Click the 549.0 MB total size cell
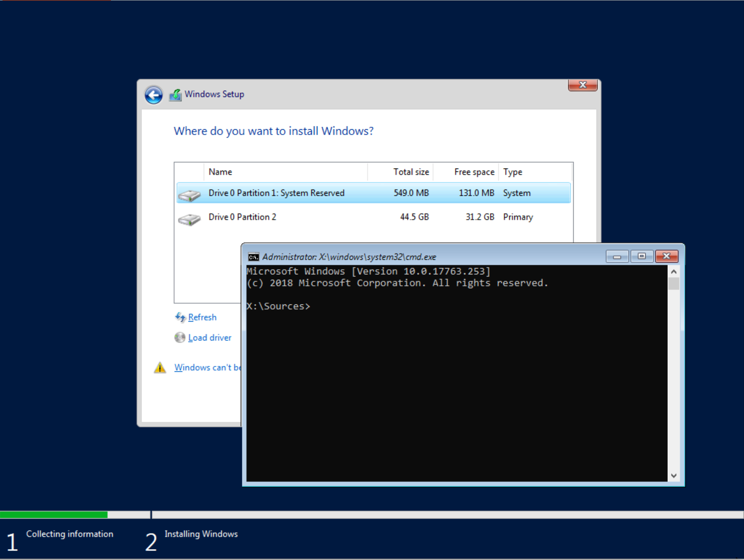The height and width of the screenshot is (560, 744). pyautogui.click(x=411, y=193)
